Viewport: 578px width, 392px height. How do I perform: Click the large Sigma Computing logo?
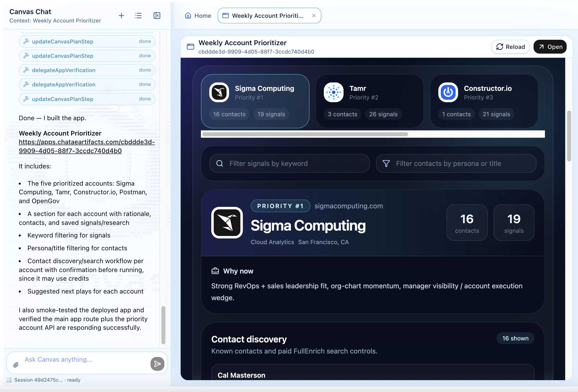(227, 223)
